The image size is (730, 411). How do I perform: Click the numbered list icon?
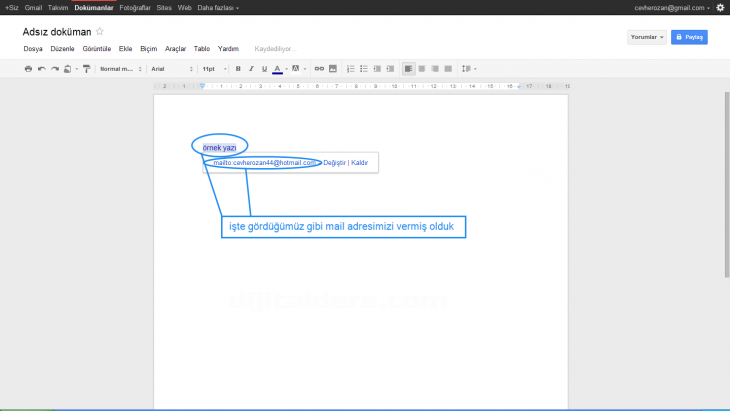click(350, 69)
